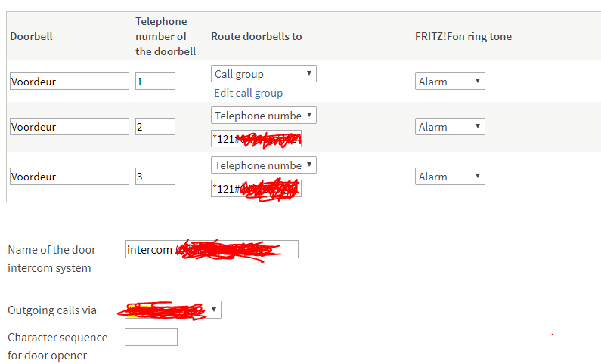
Task: Click third row *121# telephone number field
Action: (256, 189)
